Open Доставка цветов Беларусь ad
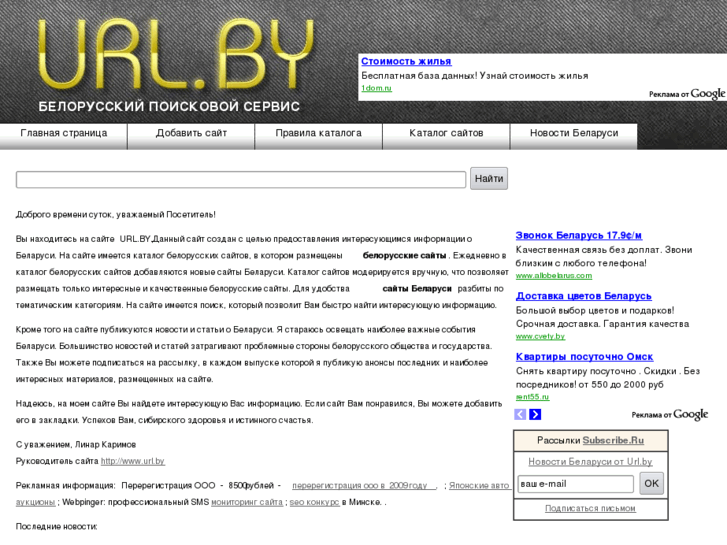Image resolution: width=727 pixels, height=545 pixels. point(583,296)
